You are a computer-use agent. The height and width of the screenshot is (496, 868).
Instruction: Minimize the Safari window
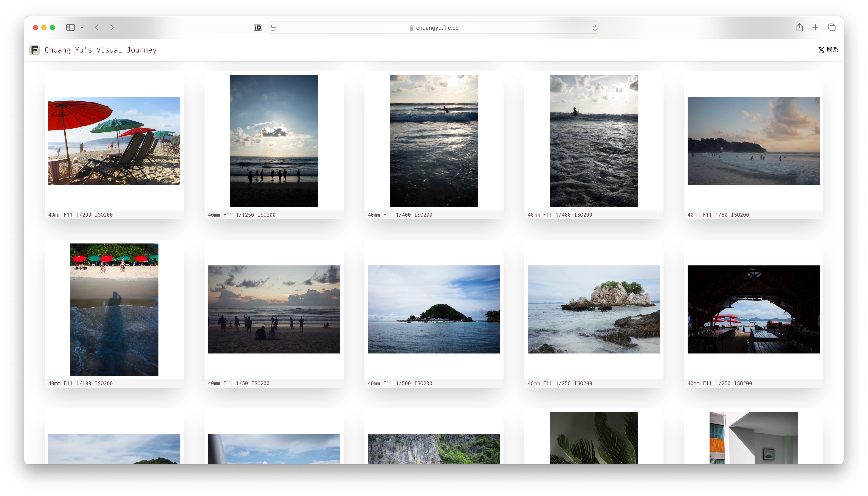click(x=44, y=28)
